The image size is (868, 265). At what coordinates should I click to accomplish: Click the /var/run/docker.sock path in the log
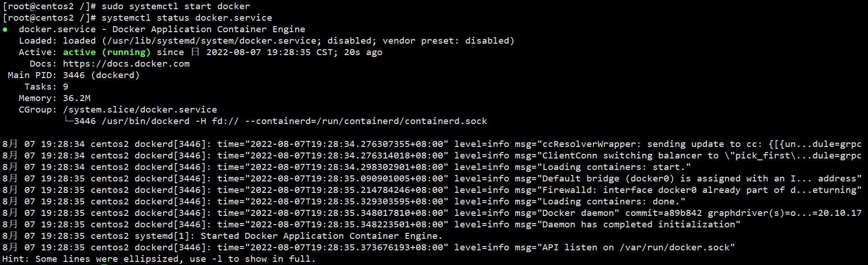[674, 248]
